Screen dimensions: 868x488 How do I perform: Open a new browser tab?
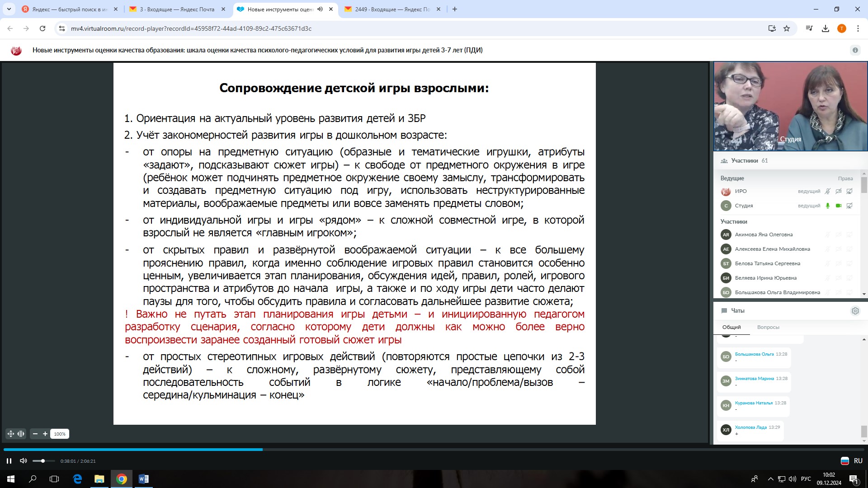tap(455, 9)
